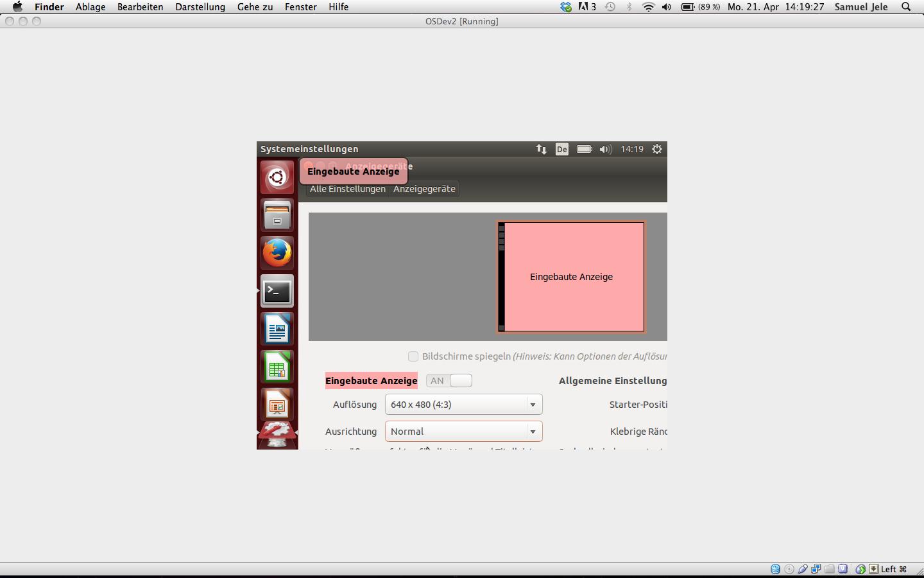Click VirtualBox CPU virtualization chip icon
The height and width of the screenshot is (578, 924).
[x=843, y=569]
